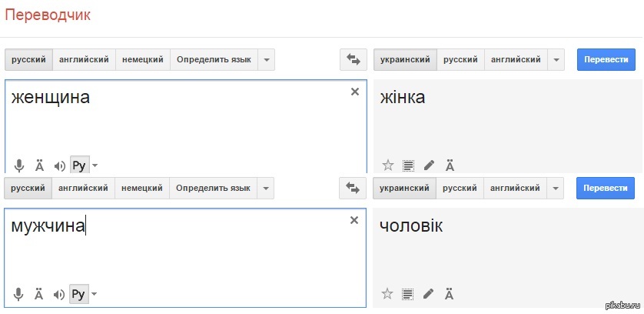Select английский as source language in top row
Screen dimensions: 644x314
click(x=85, y=59)
